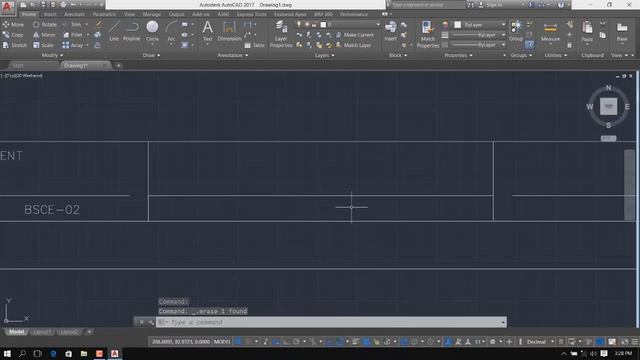Select the Mirror tool
Screen dimensions: 640x360
pyautogui.click(x=44, y=35)
